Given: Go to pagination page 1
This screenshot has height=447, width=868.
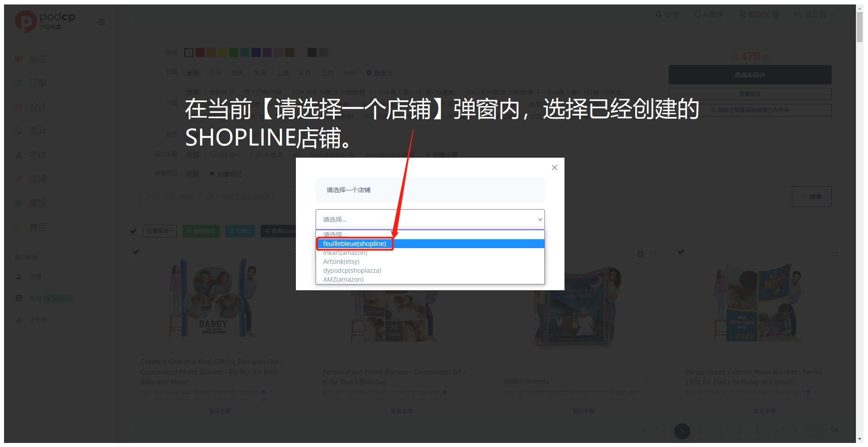Looking at the screenshot, I should (682, 431).
